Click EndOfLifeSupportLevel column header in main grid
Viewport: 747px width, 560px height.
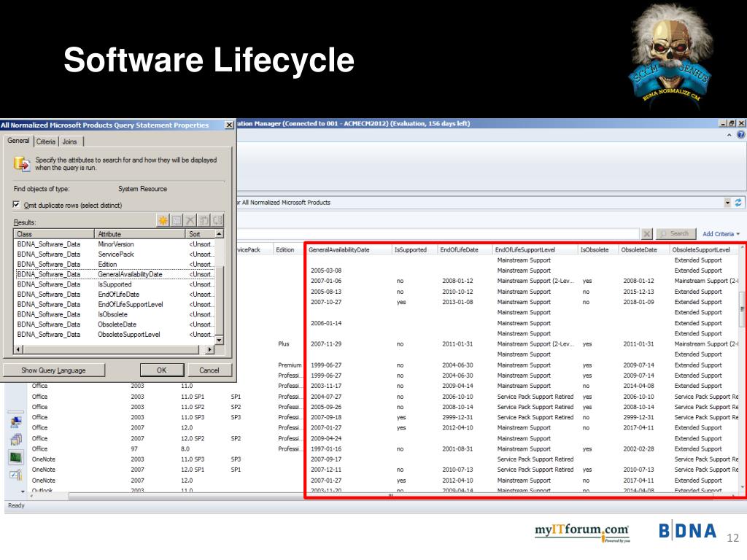535,249
